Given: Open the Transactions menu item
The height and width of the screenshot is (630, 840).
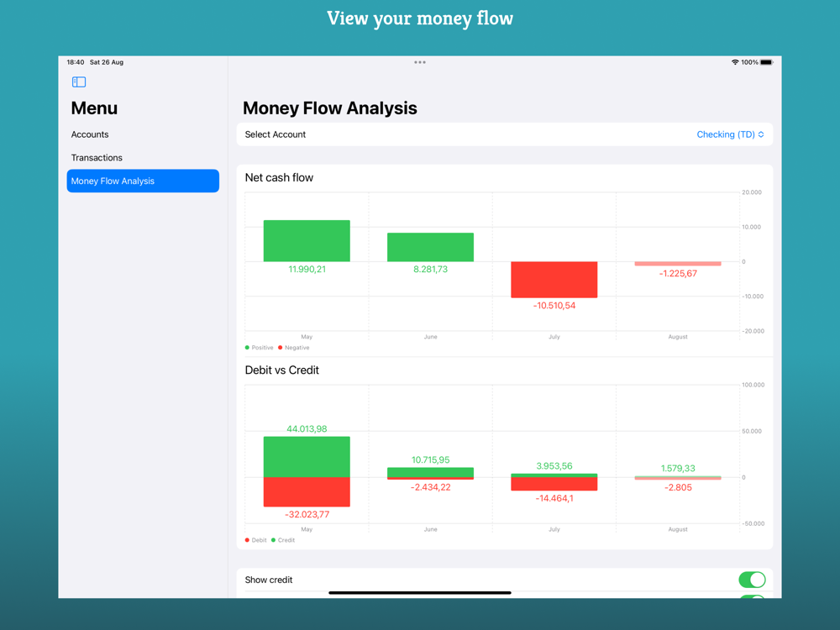Looking at the screenshot, I should pyautogui.click(x=97, y=158).
